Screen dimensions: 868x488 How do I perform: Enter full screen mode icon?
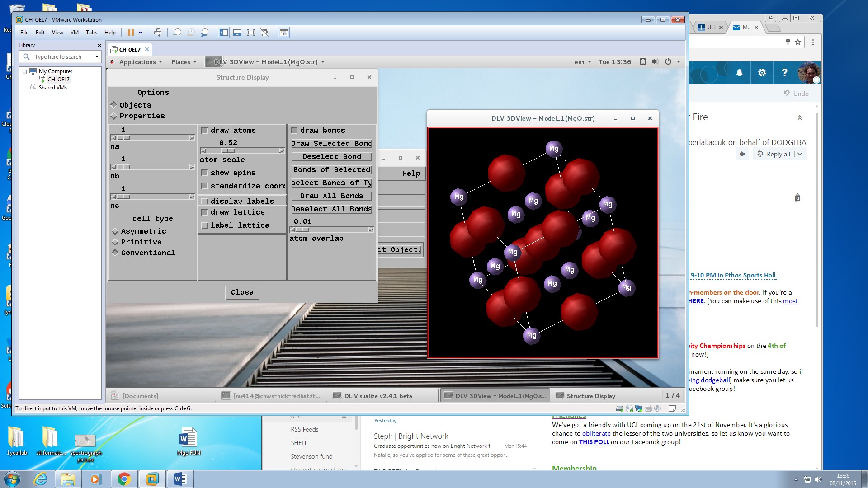pyautogui.click(x=251, y=33)
